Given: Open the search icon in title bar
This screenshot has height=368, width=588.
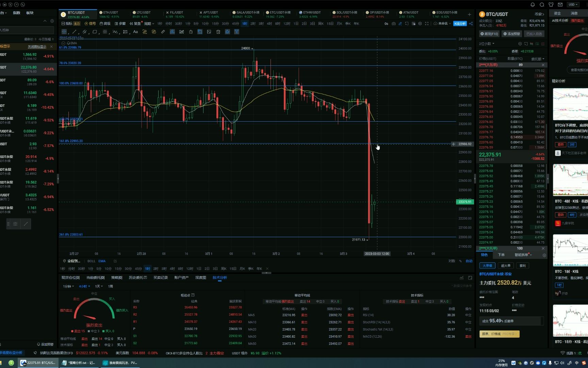Looking at the screenshot, I should (542, 4).
